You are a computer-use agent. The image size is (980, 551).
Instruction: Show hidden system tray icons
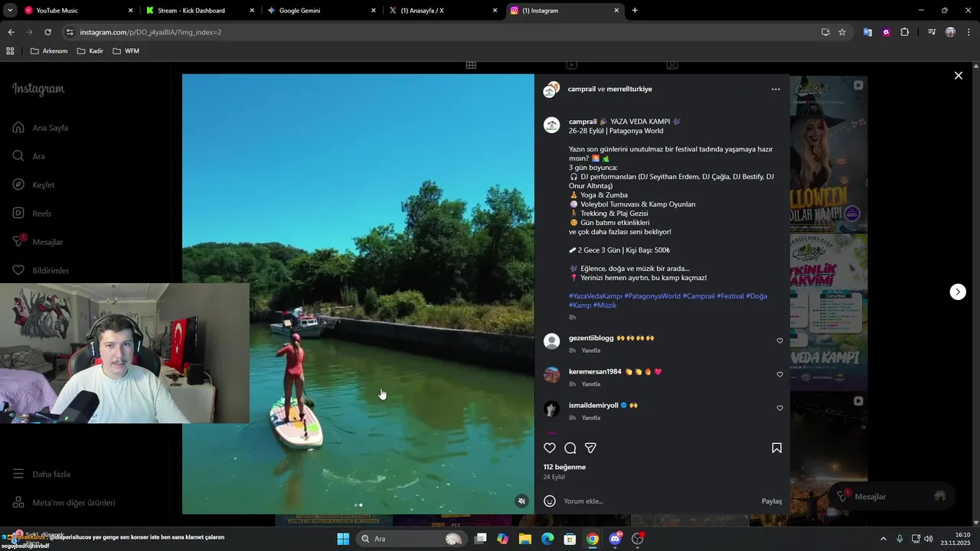pyautogui.click(x=884, y=539)
